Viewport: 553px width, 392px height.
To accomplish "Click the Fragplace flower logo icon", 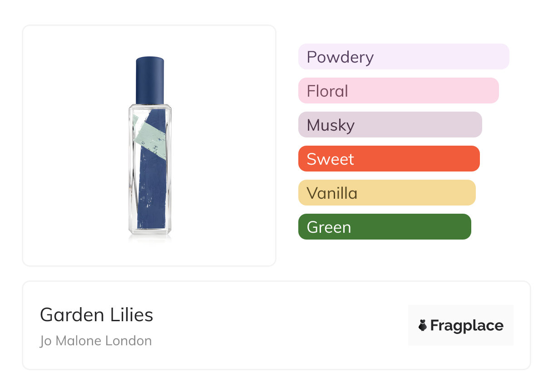I will click(x=423, y=325).
